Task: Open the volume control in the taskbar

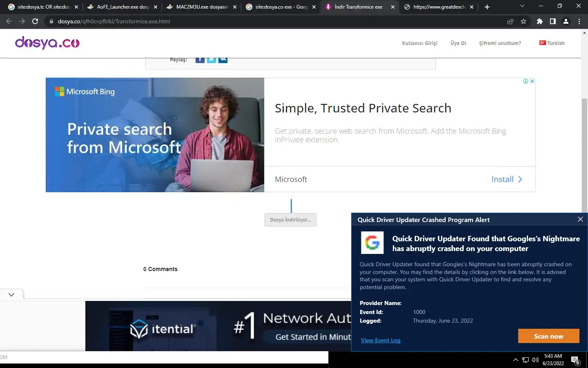Action: click(535, 360)
